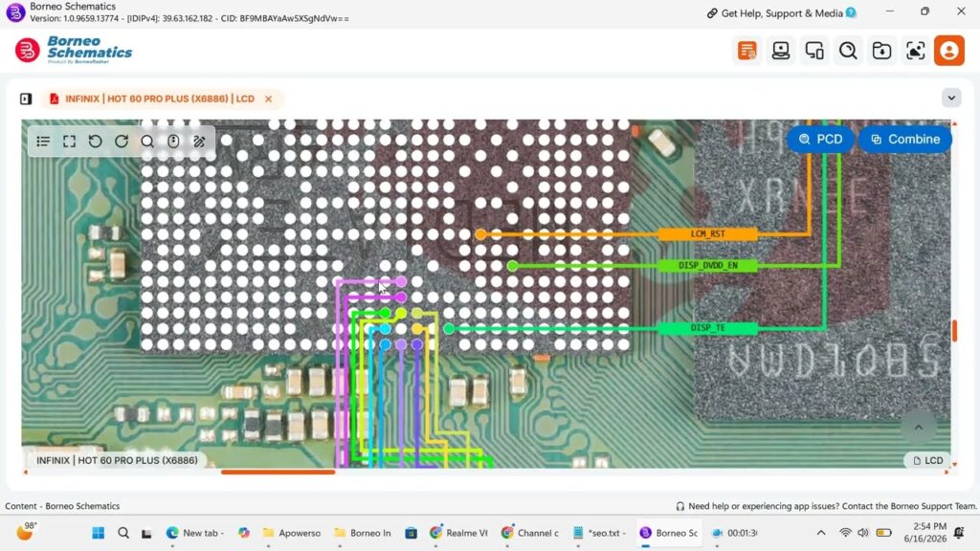
Task: Click the green DISP_TE pad endpoint
Action: click(x=449, y=328)
